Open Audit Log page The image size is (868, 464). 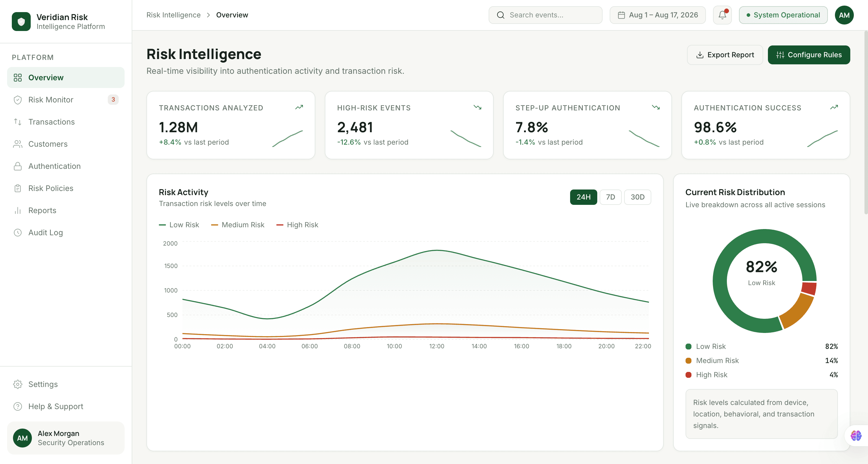66,233
